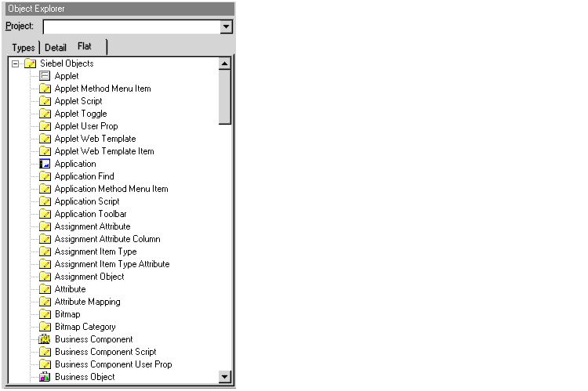The height and width of the screenshot is (391, 588).
Task: Select the Applet User Prop label
Action: pyautogui.click(x=86, y=126)
